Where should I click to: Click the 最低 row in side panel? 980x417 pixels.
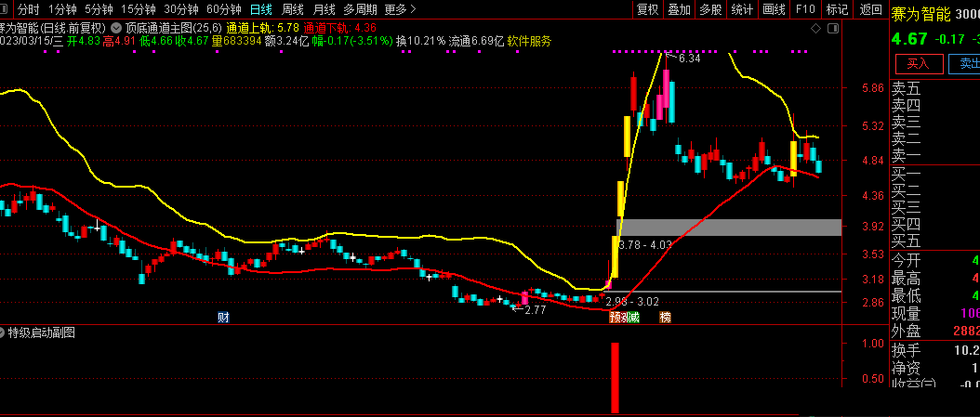tap(935, 294)
